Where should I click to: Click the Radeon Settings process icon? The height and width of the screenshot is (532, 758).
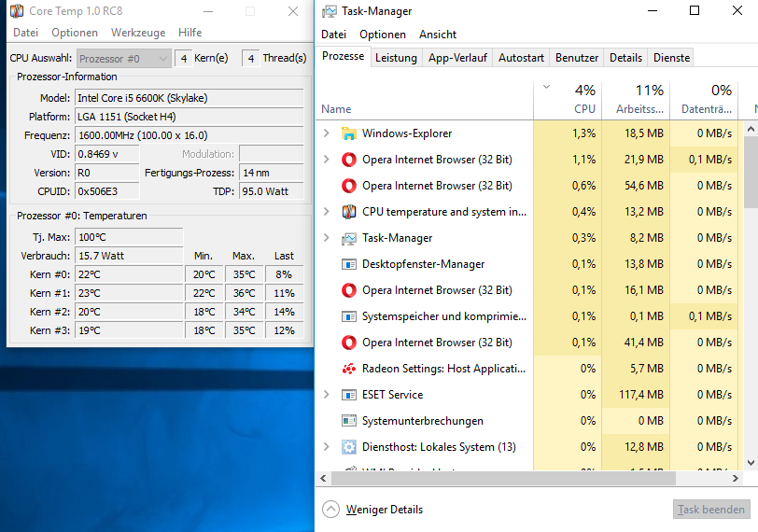coord(349,369)
